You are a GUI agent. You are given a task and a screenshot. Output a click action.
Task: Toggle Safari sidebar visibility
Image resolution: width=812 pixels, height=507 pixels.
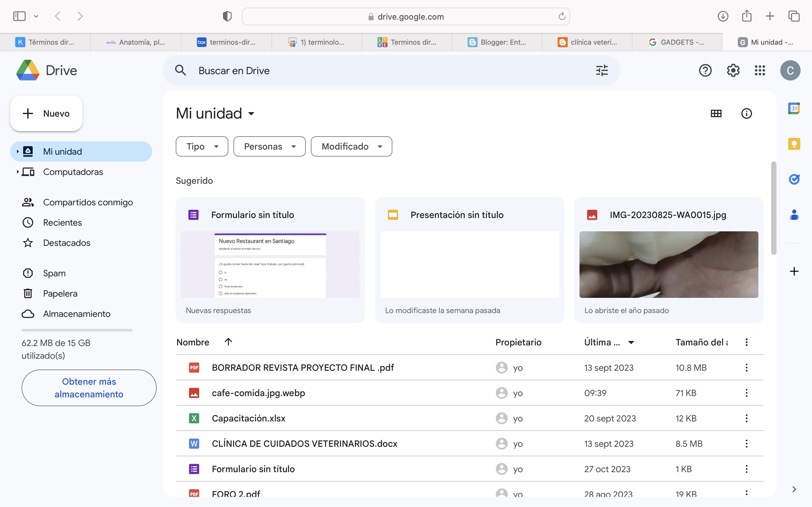click(19, 16)
